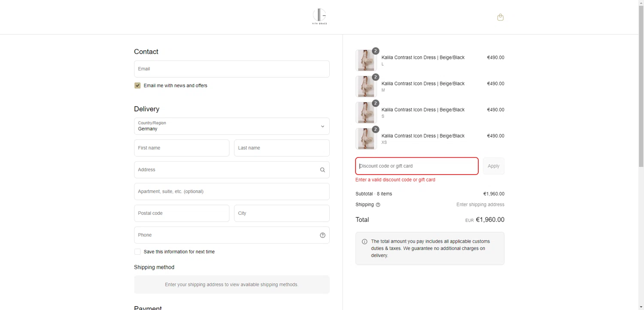
Task: Open the Country/Region dropdown
Action: (232, 126)
